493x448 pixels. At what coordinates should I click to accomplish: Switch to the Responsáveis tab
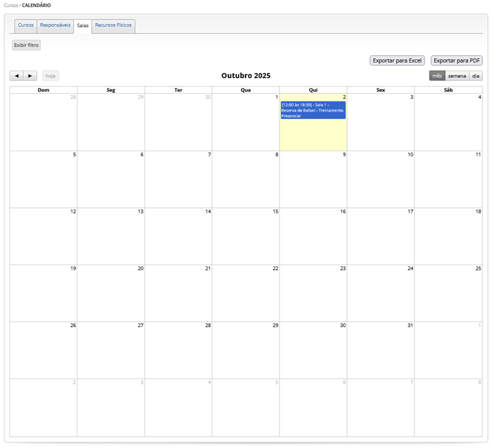click(55, 25)
